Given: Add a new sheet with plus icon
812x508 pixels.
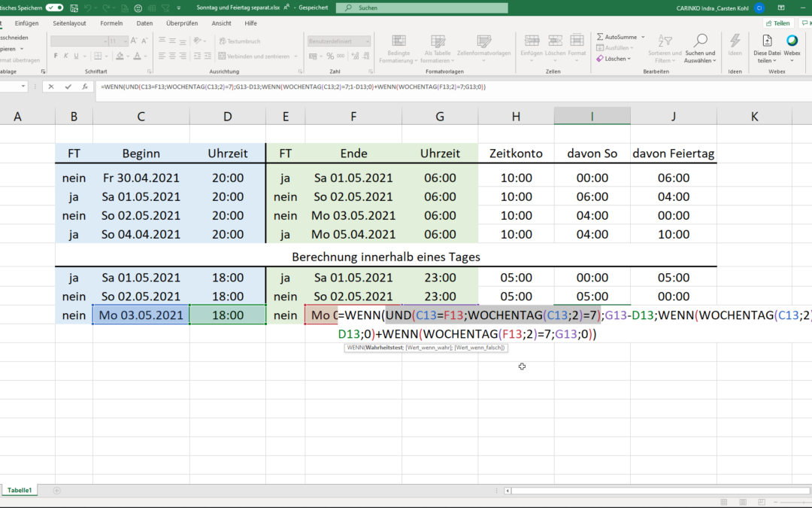Looking at the screenshot, I should [56, 490].
